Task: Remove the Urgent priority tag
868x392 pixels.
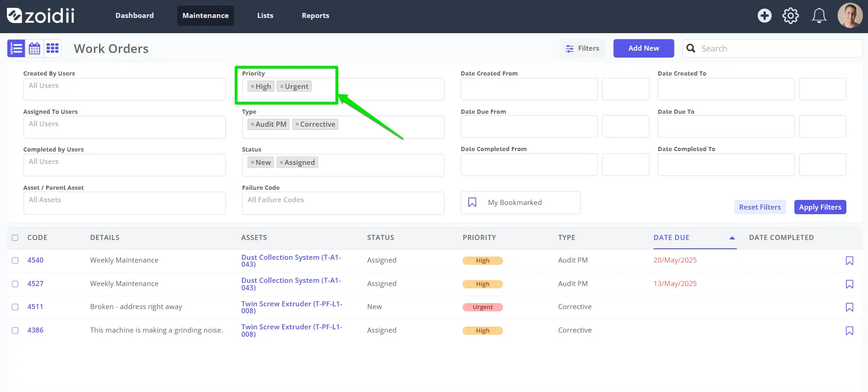Action: (x=282, y=87)
